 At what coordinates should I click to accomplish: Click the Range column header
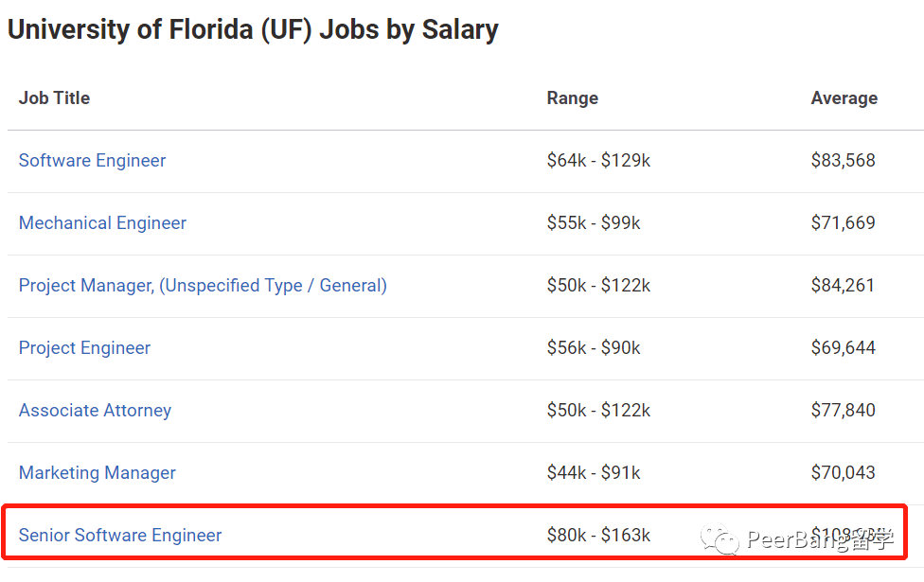point(572,97)
